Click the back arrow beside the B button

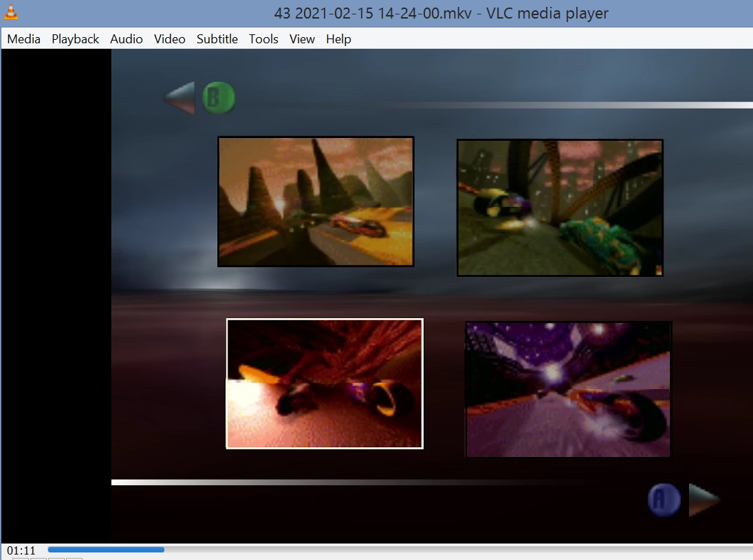click(179, 98)
